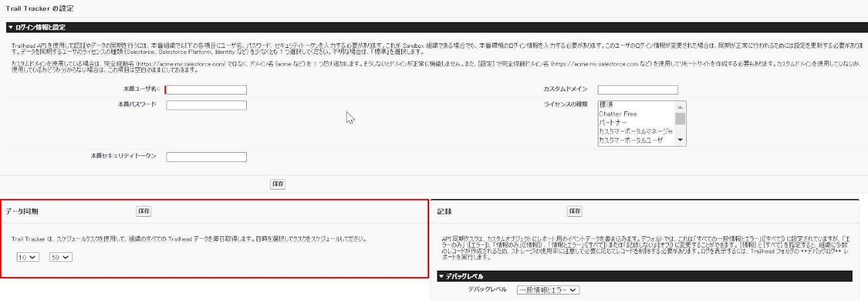Click the 本番ユーザ名 input field
Screen dimensions: 868x301
pos(206,90)
